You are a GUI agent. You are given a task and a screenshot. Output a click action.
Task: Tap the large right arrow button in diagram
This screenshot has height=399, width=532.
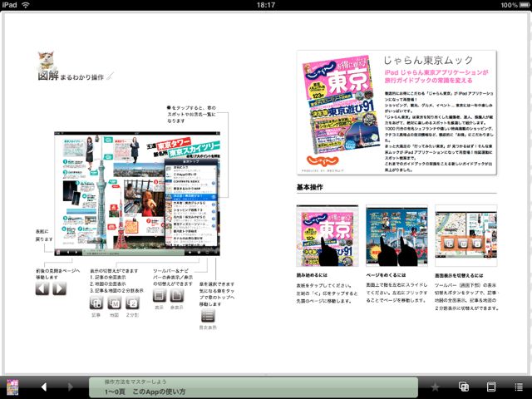point(59,288)
